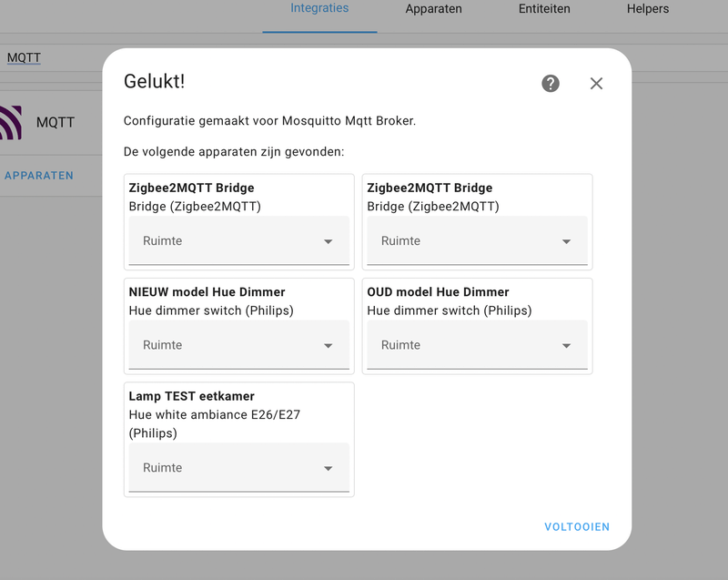The image size is (728, 580).
Task: Click the NIEUW model Hue Dimmer title
Action: pyautogui.click(x=207, y=292)
